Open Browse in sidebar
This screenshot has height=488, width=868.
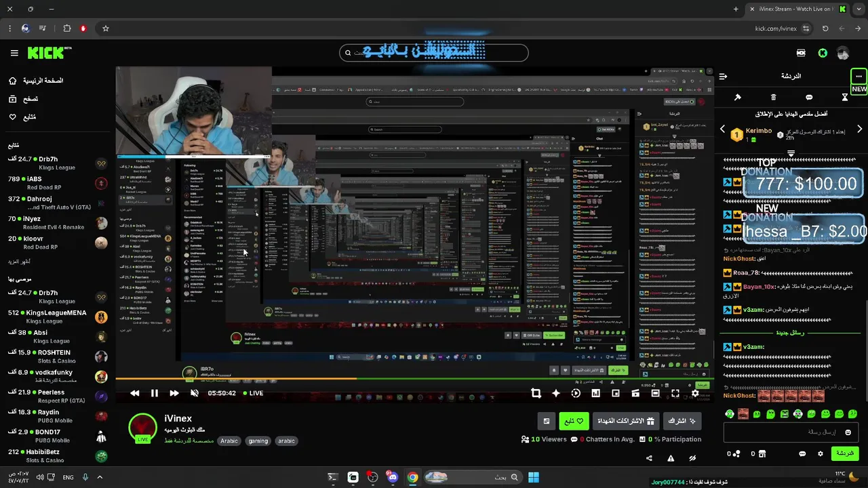(x=23, y=99)
